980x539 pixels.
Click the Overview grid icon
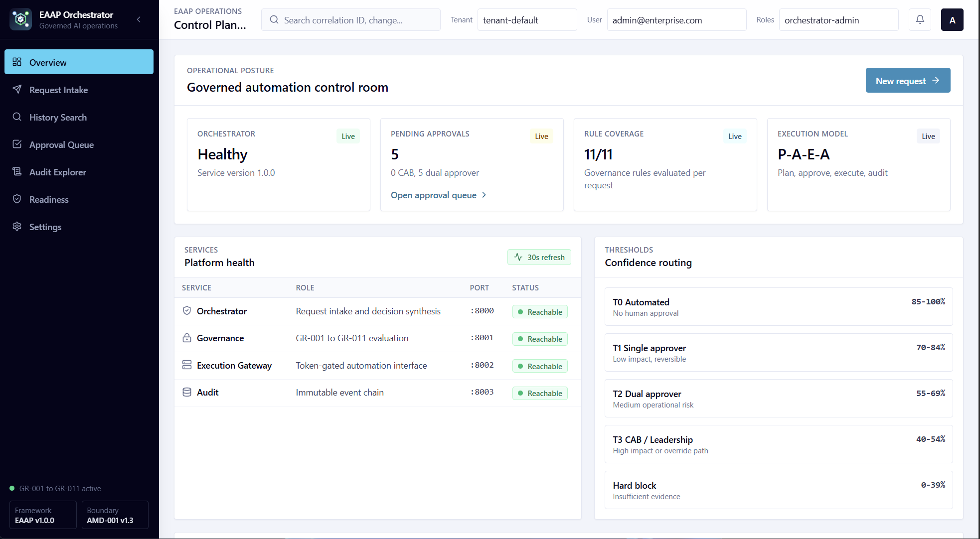17,62
